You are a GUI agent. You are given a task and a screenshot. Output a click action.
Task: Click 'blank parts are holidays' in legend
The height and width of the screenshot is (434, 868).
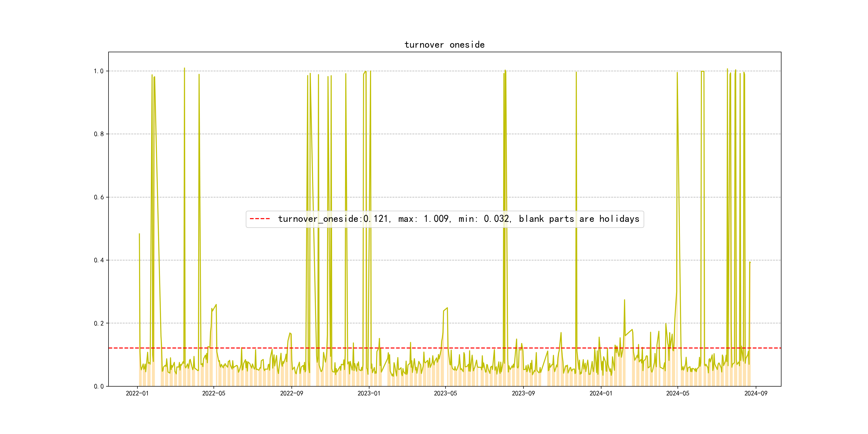[579, 219]
